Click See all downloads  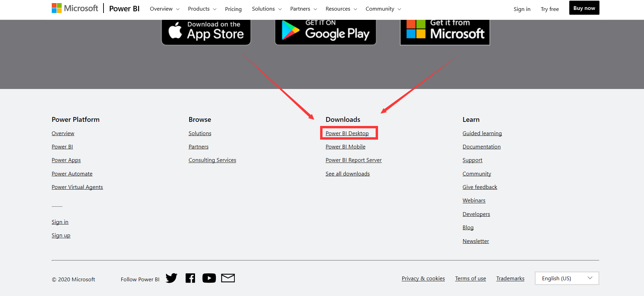[x=348, y=173]
